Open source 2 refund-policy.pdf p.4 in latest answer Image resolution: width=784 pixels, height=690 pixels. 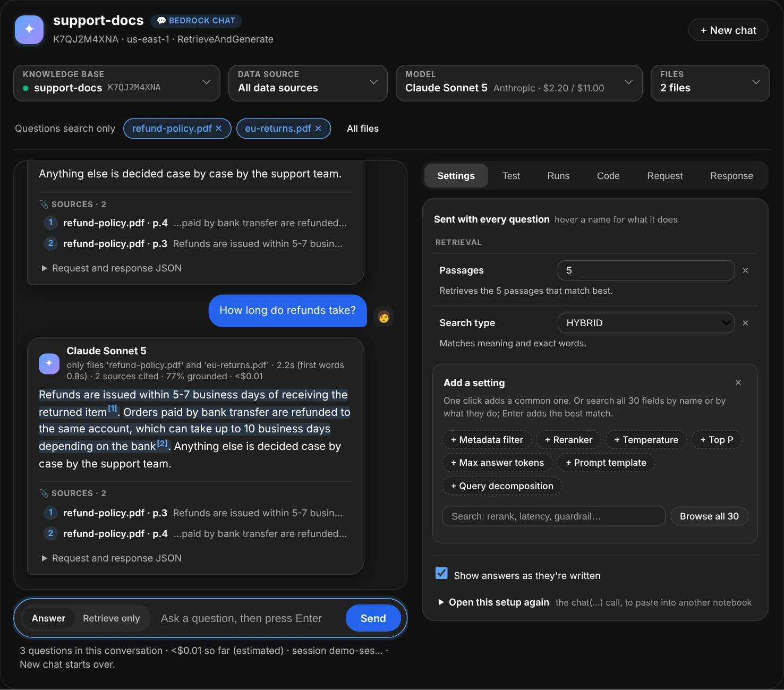[x=194, y=534]
